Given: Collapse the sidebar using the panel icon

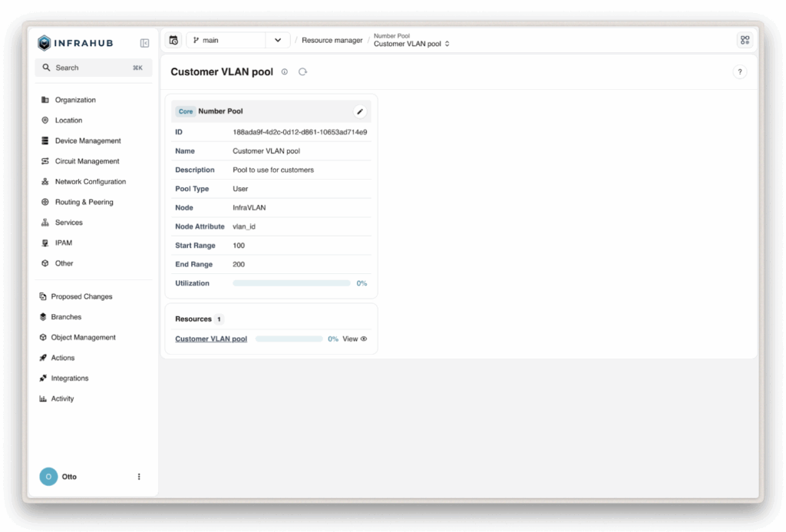Looking at the screenshot, I should point(144,42).
